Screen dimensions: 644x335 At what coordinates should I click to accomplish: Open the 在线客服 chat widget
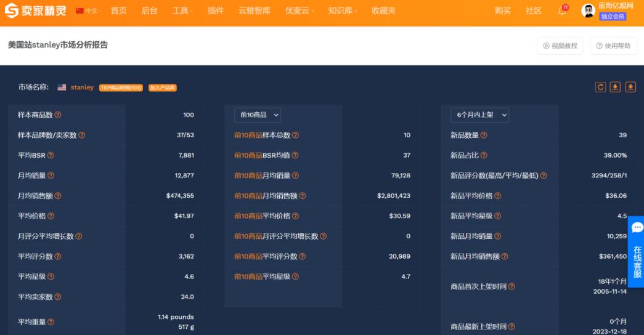coord(637,251)
